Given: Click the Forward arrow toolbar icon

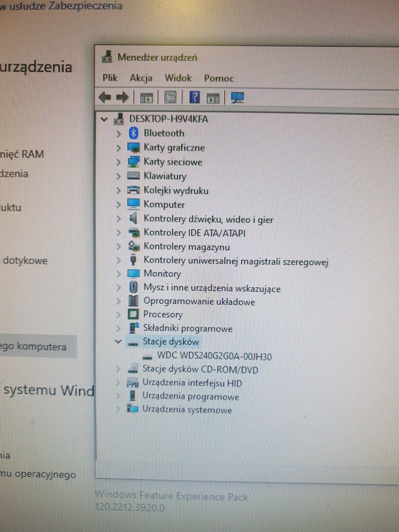Looking at the screenshot, I should tap(122, 98).
